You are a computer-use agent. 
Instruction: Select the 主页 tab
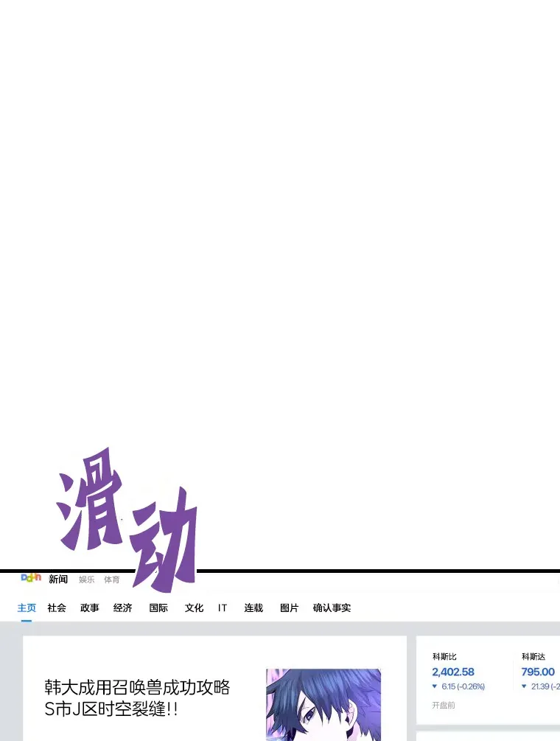(x=27, y=608)
